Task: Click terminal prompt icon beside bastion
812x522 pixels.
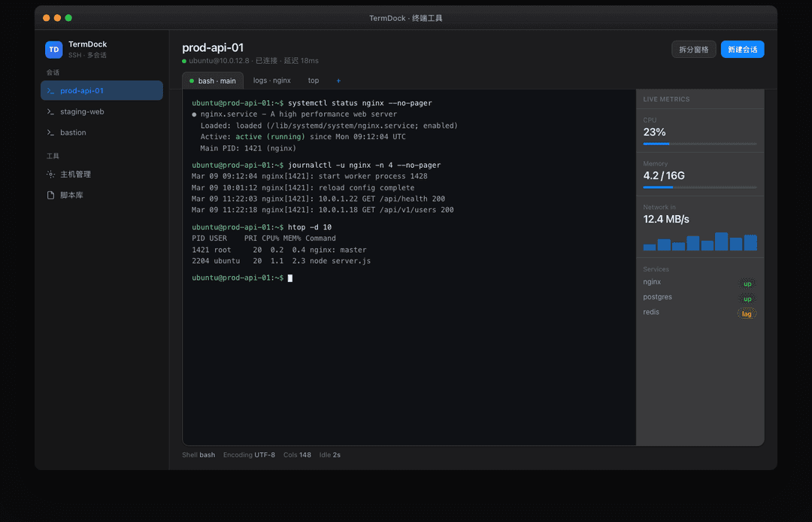Action: pos(51,132)
